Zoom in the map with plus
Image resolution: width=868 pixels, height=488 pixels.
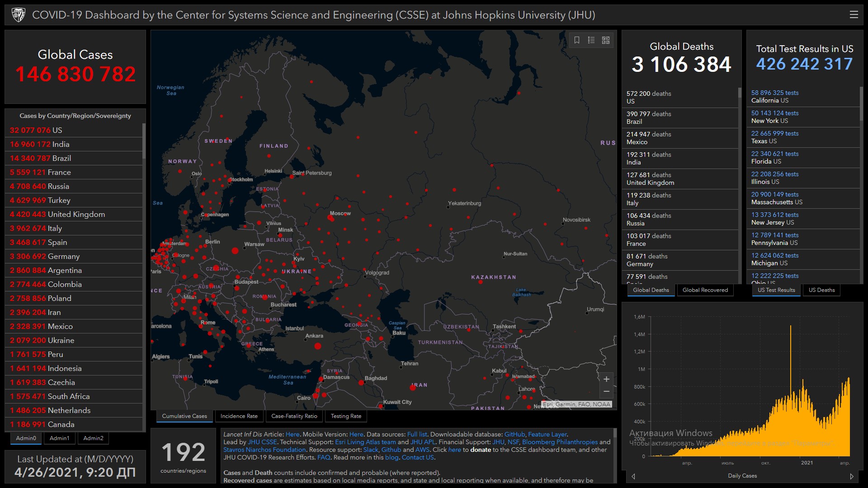click(x=606, y=379)
